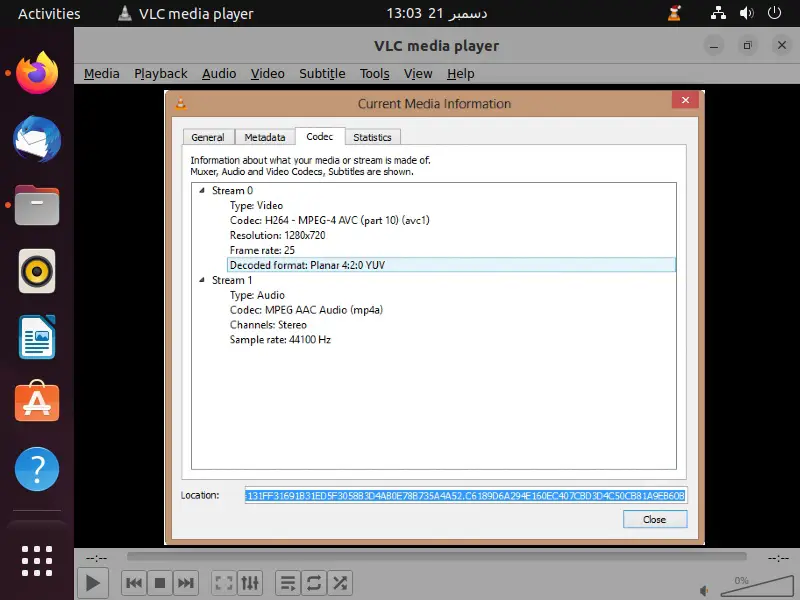Show the playlist panel

click(x=288, y=583)
